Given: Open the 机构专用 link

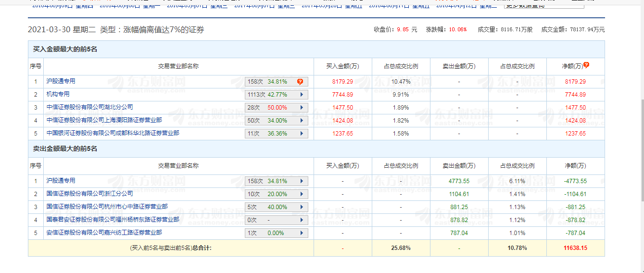Looking at the screenshot, I should (x=58, y=94).
